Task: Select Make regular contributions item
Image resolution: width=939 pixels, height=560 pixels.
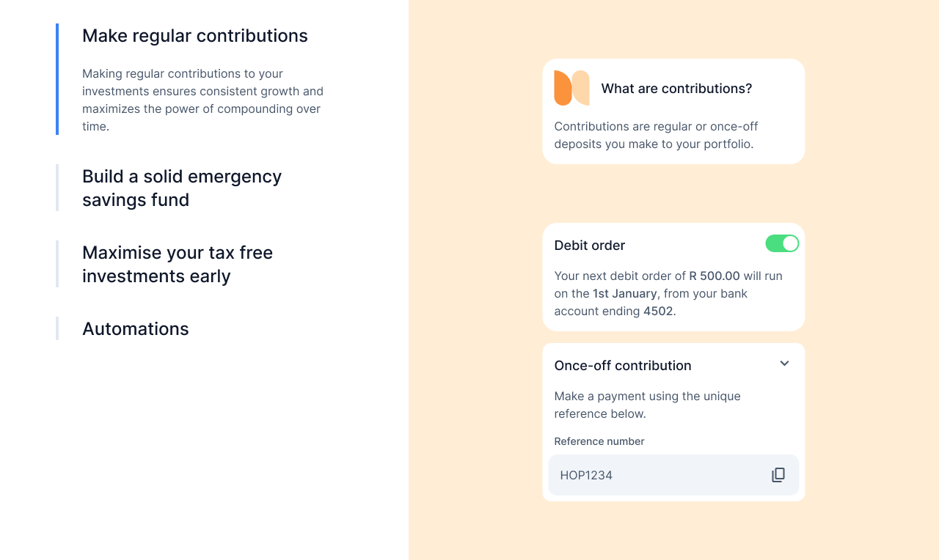Action: click(195, 36)
